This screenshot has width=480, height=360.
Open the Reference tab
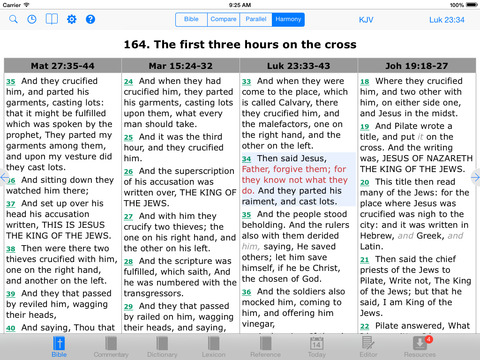point(265,347)
